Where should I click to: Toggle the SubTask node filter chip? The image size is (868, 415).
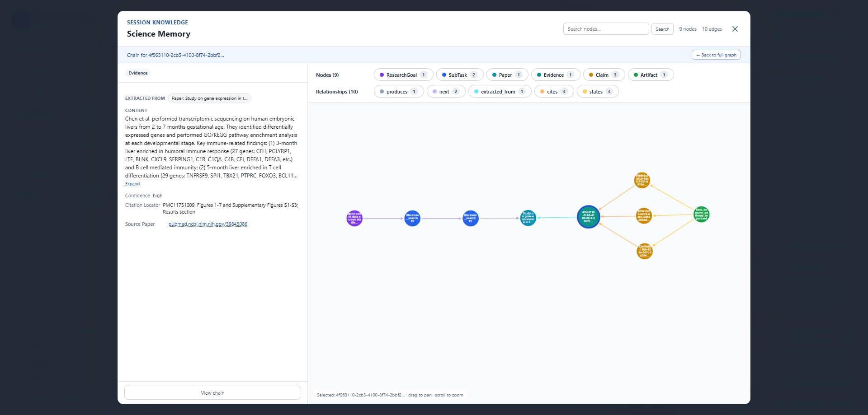click(460, 75)
